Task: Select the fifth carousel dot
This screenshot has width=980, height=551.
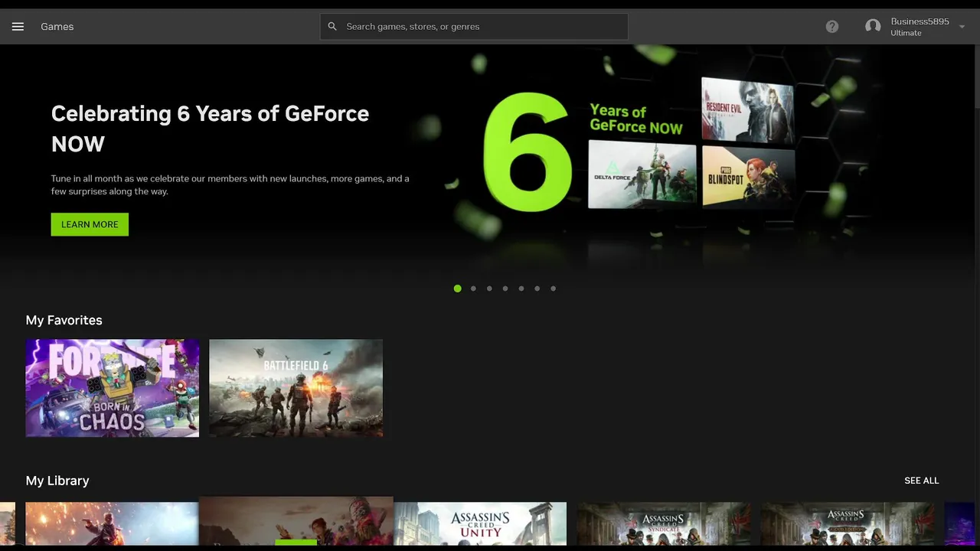Action: [x=521, y=289]
